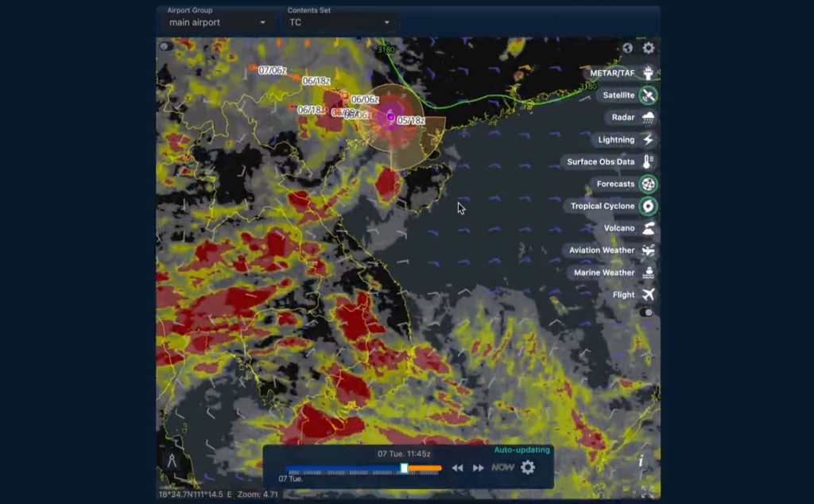Toggle the Forecasts layer on or off
Screen dimensions: 814x504
click(x=649, y=184)
